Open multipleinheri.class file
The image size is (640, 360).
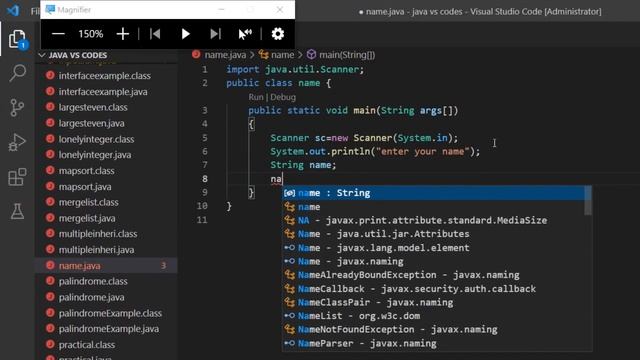pos(107,234)
